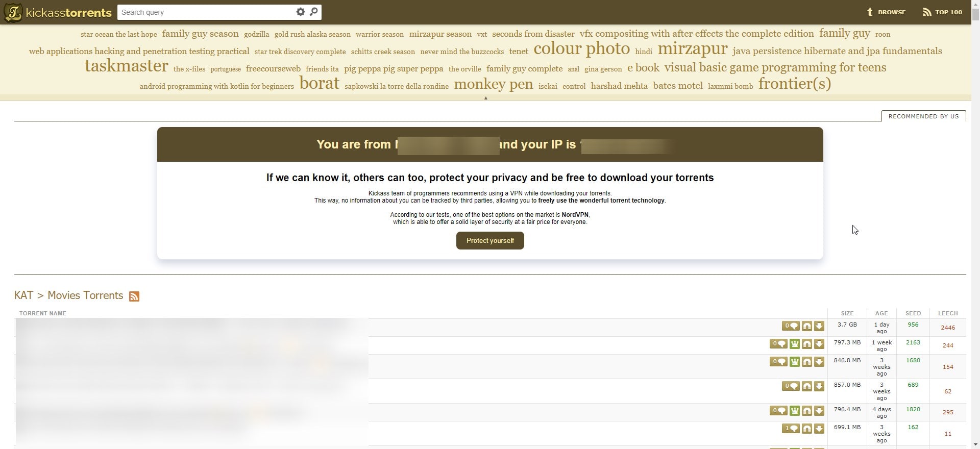
Task: Click the harshad mehta tag
Action: coord(619,86)
